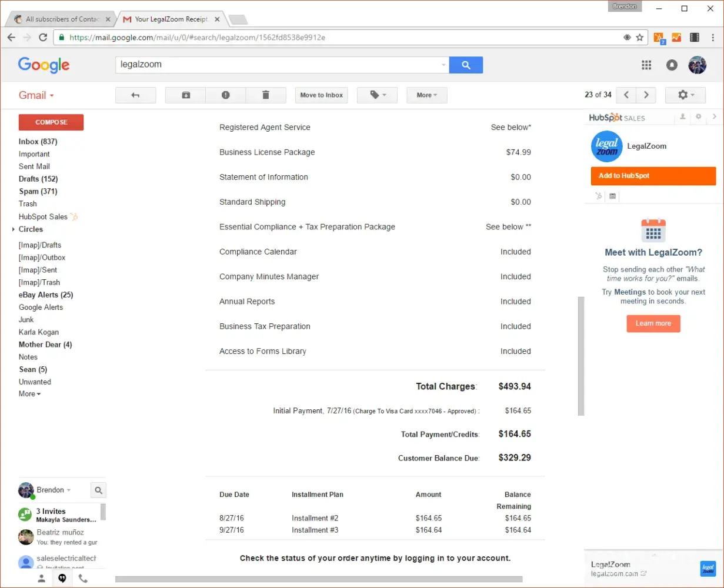Click the Gmail search input field
The height and width of the screenshot is (588, 724).
click(279, 65)
